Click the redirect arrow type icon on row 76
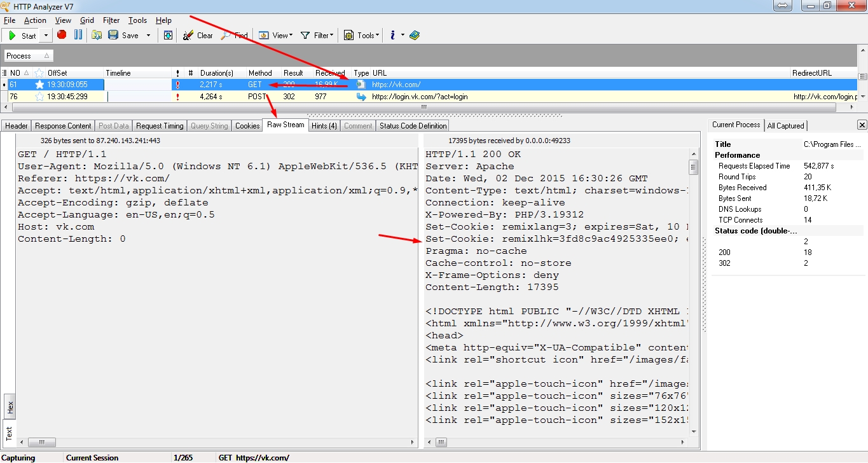 pos(361,97)
